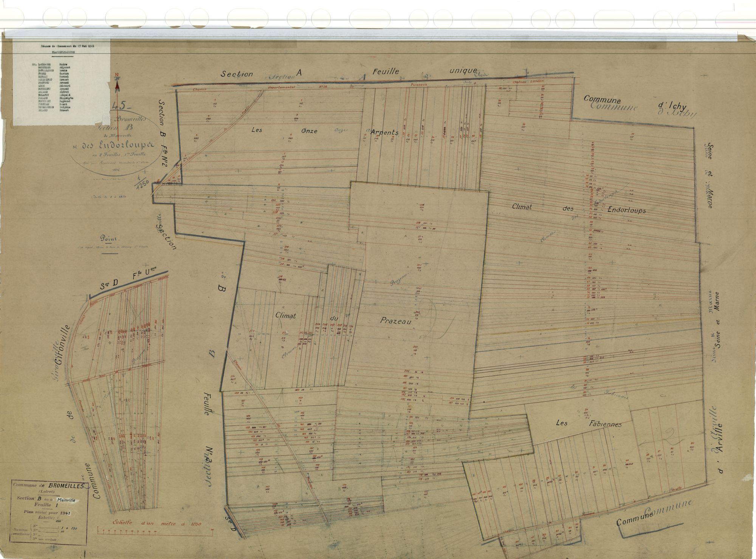Click 'Delphin' in the classifier list

pyautogui.click(x=65, y=107)
